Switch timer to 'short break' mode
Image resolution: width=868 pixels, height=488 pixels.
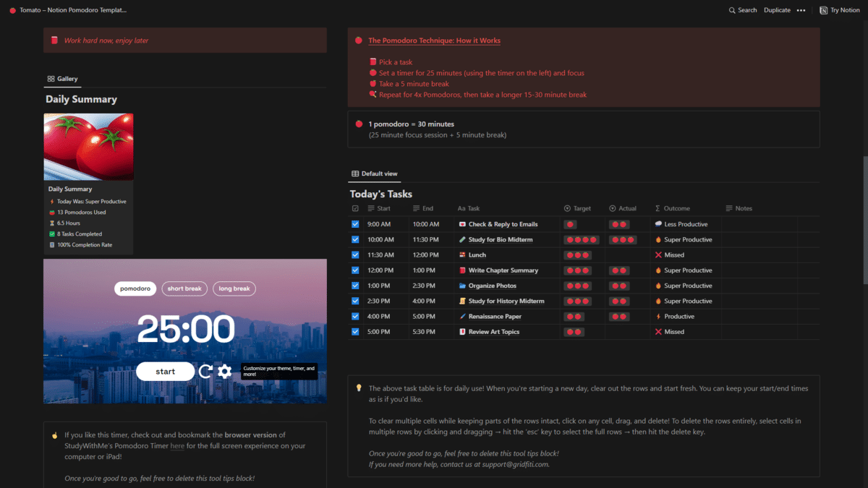(184, 288)
